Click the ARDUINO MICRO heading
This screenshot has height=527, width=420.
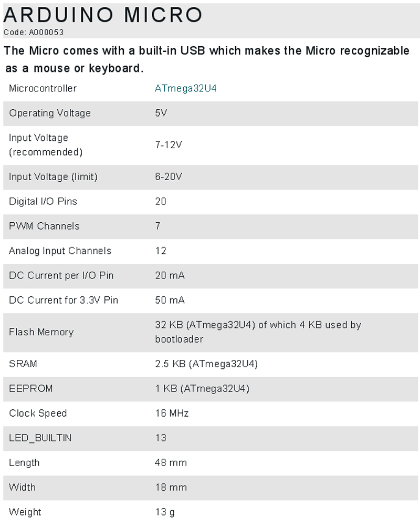(103, 15)
